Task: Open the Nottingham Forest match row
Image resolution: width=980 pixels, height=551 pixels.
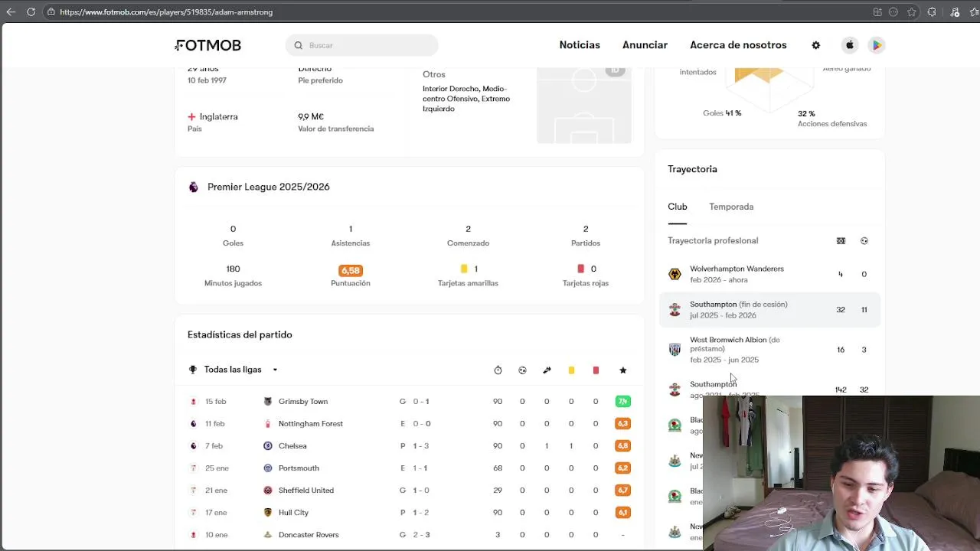Action: pos(410,424)
